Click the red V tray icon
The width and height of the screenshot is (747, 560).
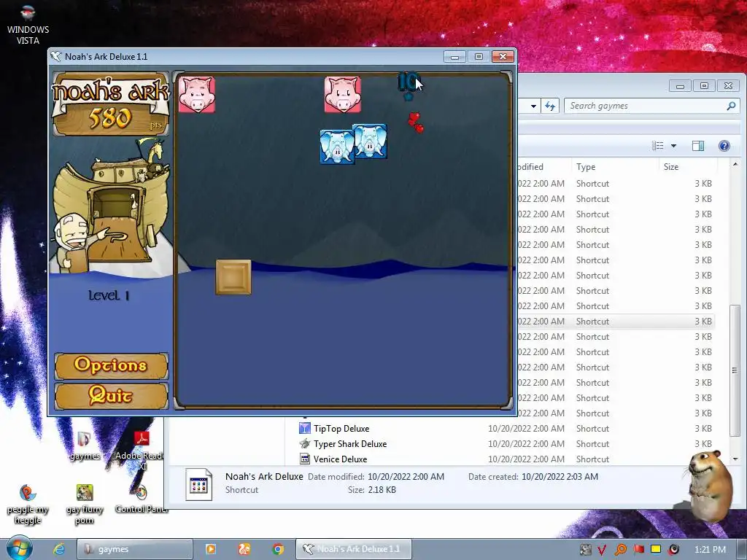[602, 550]
